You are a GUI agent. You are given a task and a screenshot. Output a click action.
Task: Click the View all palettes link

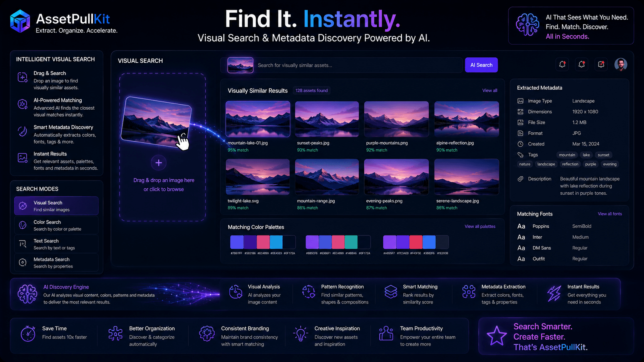coord(480,226)
